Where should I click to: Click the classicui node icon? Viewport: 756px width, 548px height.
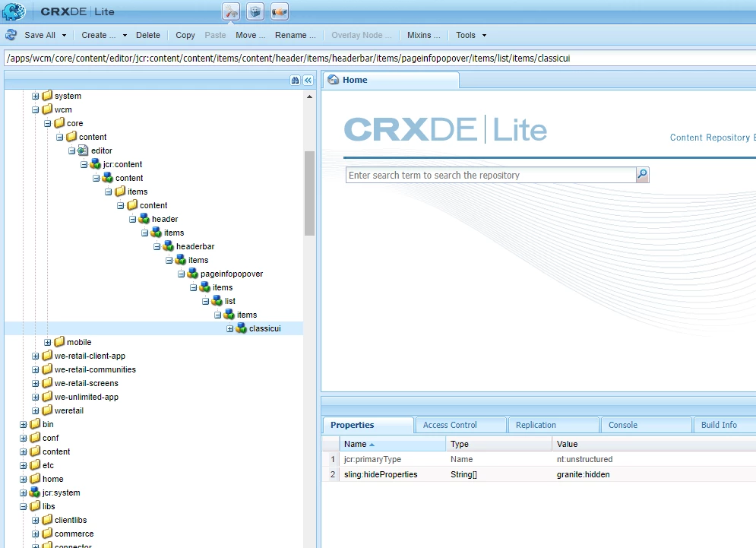[x=241, y=328]
